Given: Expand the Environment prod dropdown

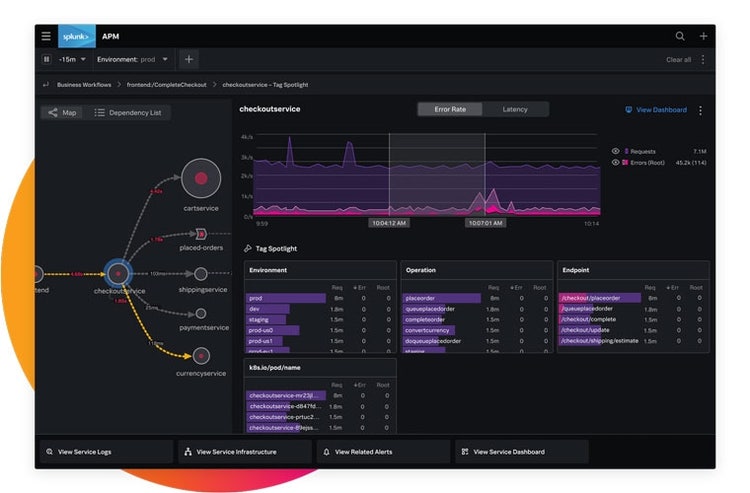Looking at the screenshot, I should coord(133,59).
